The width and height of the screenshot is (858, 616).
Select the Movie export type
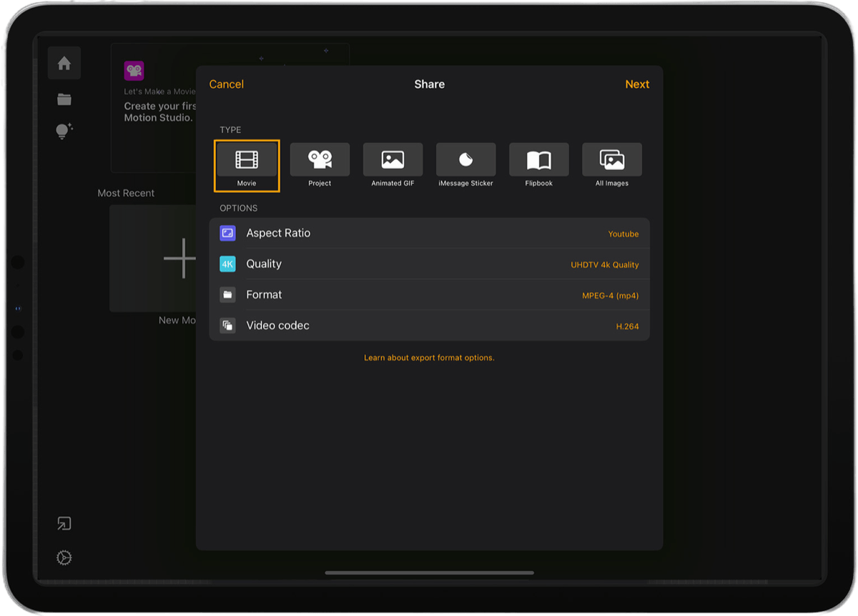pos(246,164)
